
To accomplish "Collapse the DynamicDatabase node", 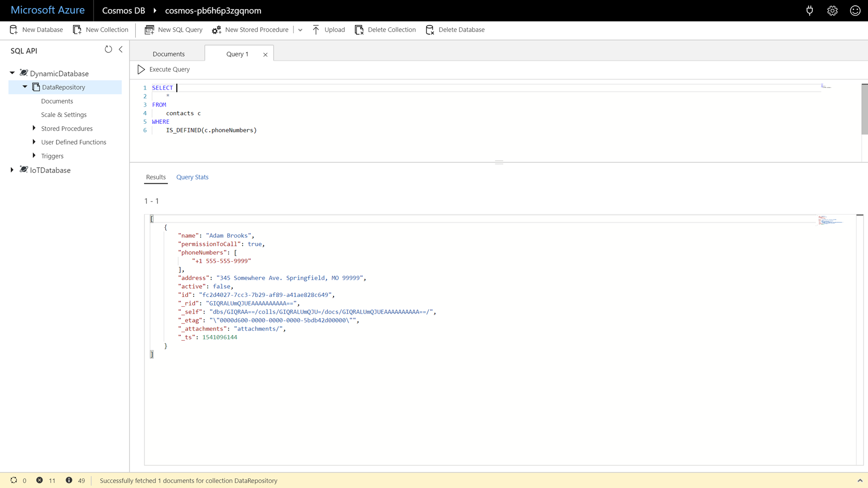I will 12,73.
